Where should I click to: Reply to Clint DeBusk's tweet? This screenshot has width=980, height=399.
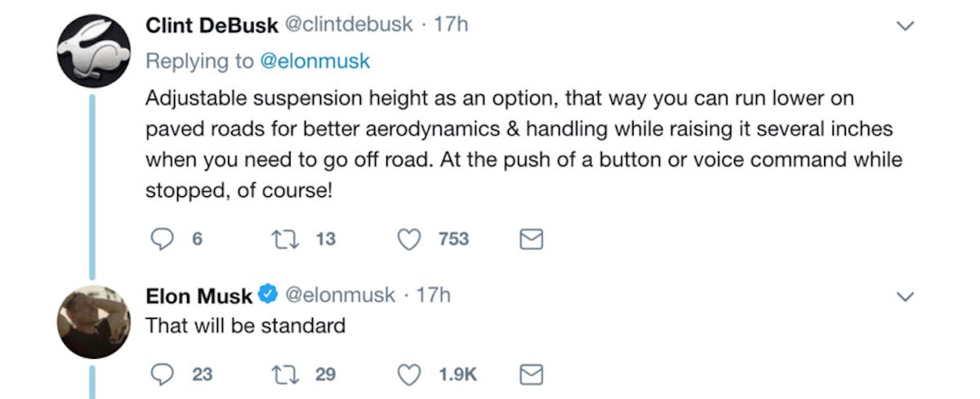pyautogui.click(x=164, y=239)
